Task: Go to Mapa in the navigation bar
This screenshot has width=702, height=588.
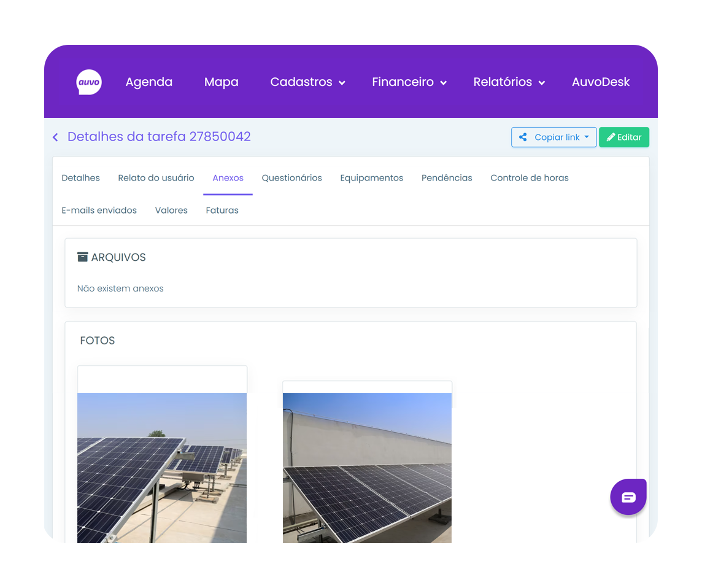Action: (x=221, y=82)
